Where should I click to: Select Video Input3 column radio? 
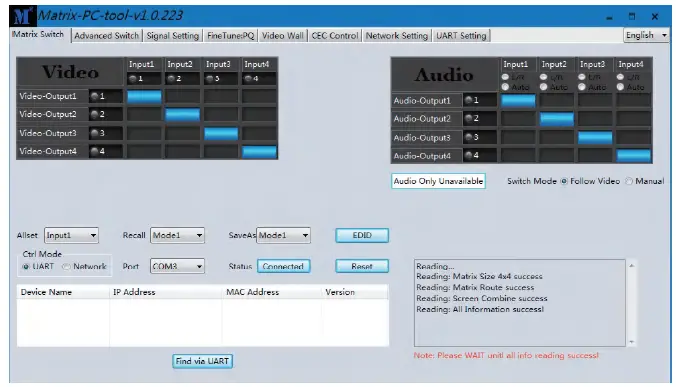(x=210, y=78)
